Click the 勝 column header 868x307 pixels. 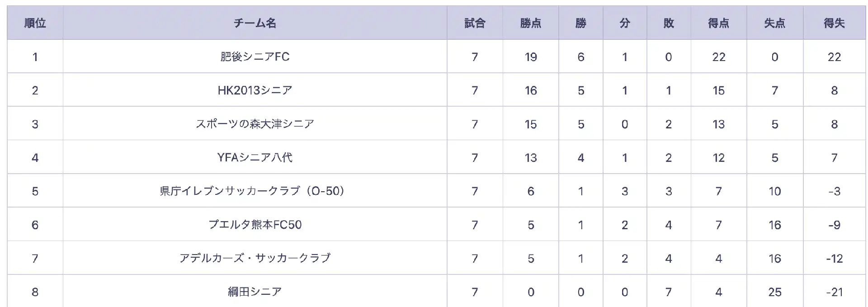point(581,23)
